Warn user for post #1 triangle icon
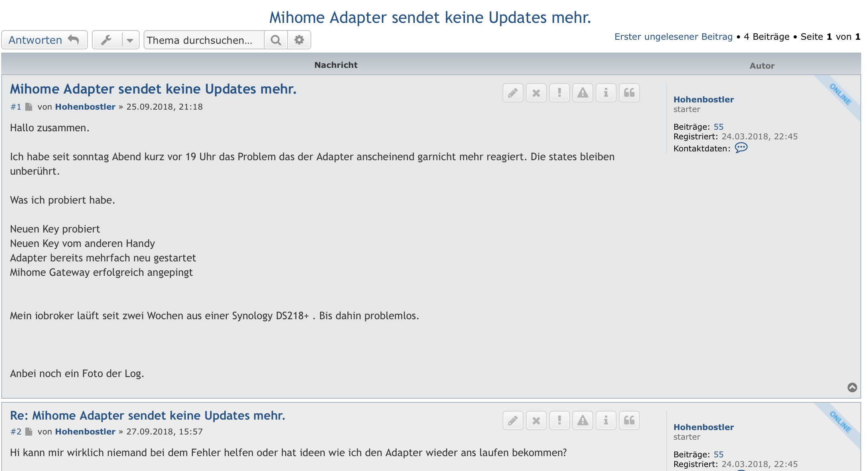 click(x=583, y=93)
